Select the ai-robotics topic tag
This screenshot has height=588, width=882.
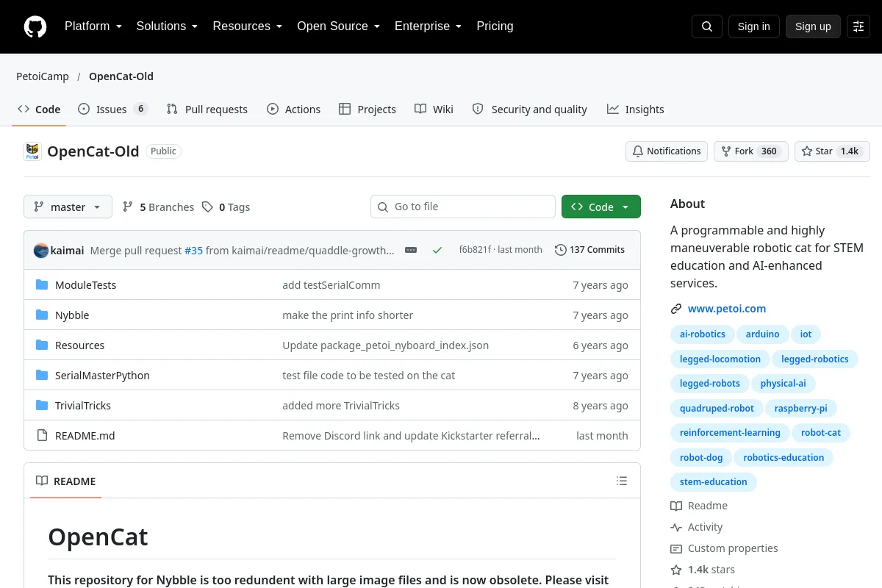click(x=703, y=334)
